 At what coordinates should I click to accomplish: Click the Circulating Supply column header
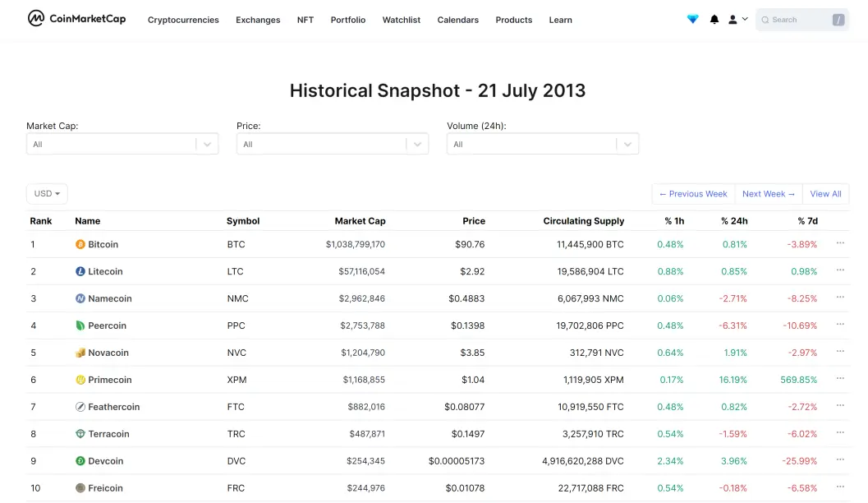coord(584,221)
